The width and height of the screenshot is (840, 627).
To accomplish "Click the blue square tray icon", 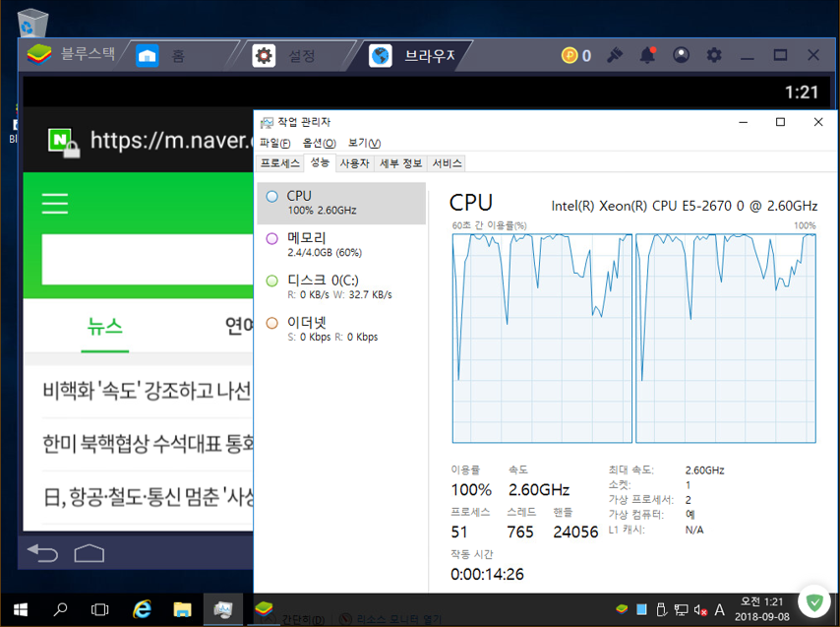I will (x=641, y=609).
